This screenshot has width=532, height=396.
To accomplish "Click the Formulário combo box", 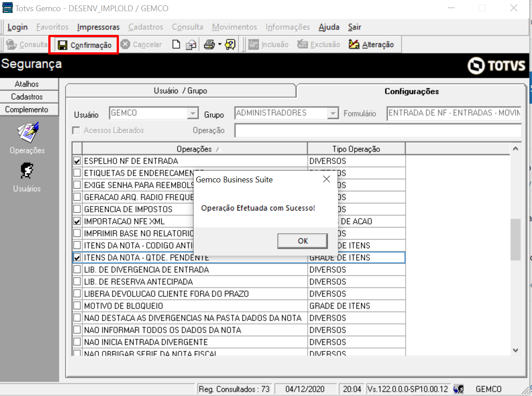I will point(454,113).
